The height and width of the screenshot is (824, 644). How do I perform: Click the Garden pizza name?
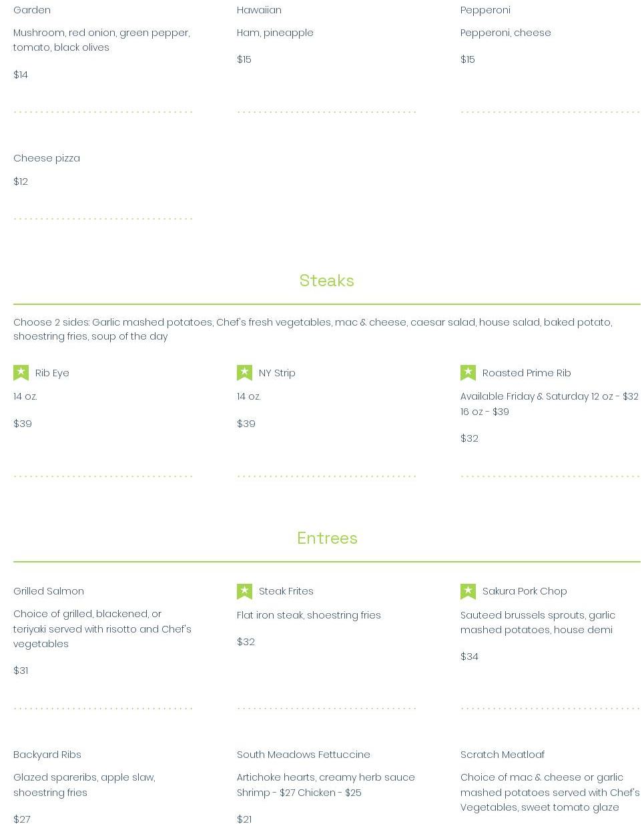[32, 10]
